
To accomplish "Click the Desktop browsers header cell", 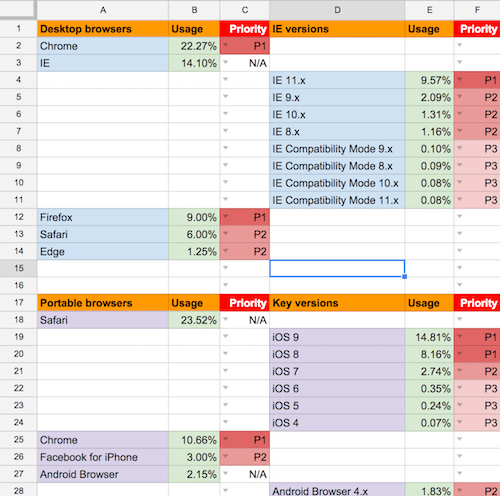I will coord(103,29).
